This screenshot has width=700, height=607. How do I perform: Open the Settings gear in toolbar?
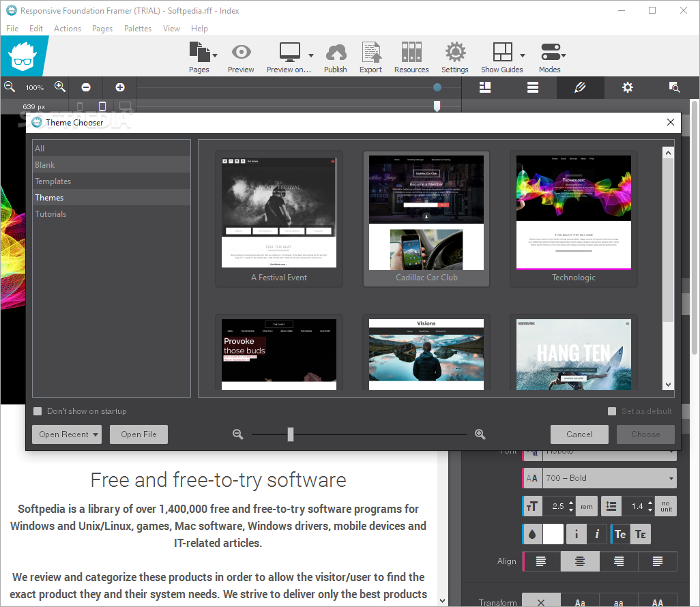(x=455, y=53)
